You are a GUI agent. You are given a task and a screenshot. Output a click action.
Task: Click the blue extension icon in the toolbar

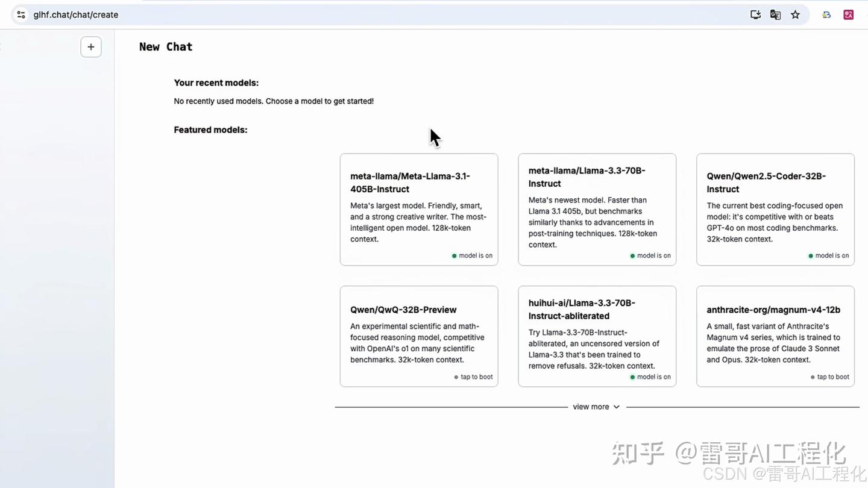pos(826,14)
